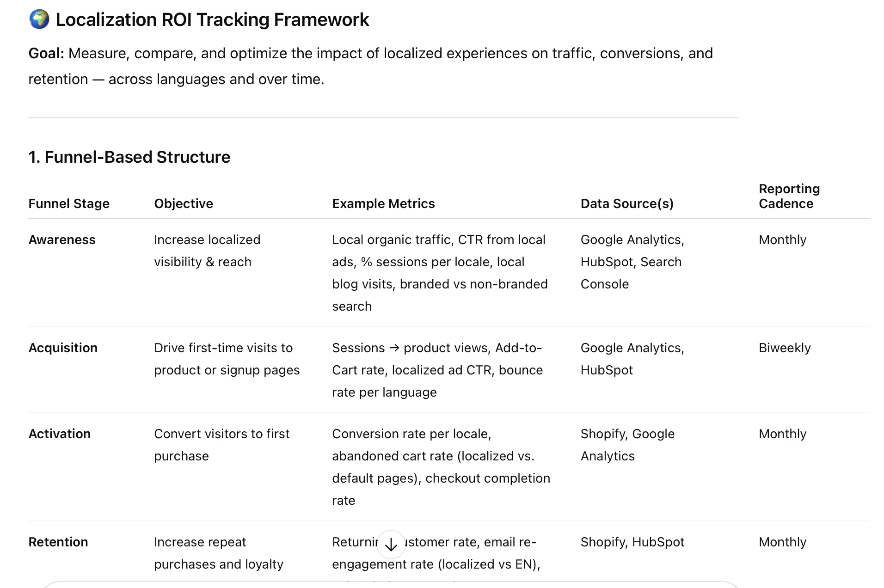Viewport: 884px width, 588px height.
Task: Click the 'Convert visitors to first purchase' objective
Action: coord(221,445)
